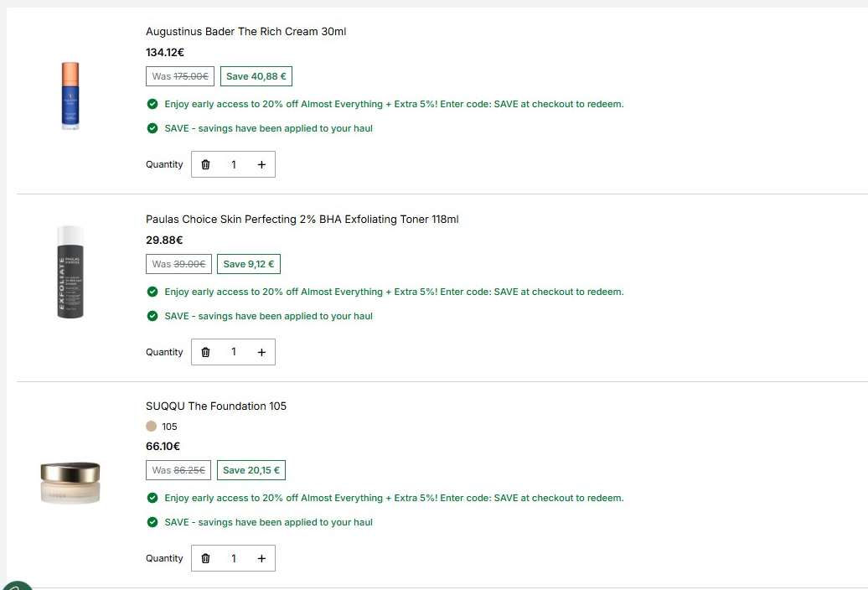Screen dimensions: 868x590
Task: Click BHA Toner 'savings have been applied' message
Action: (x=268, y=316)
